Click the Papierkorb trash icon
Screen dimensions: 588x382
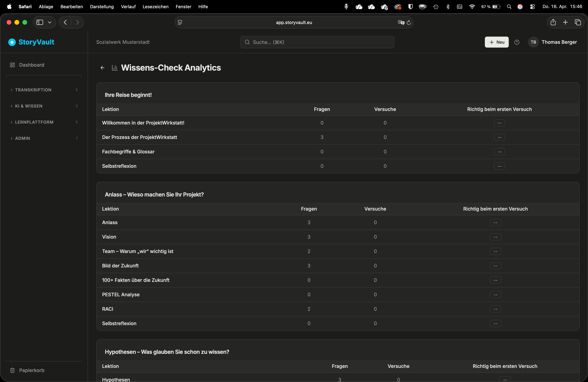coord(12,370)
